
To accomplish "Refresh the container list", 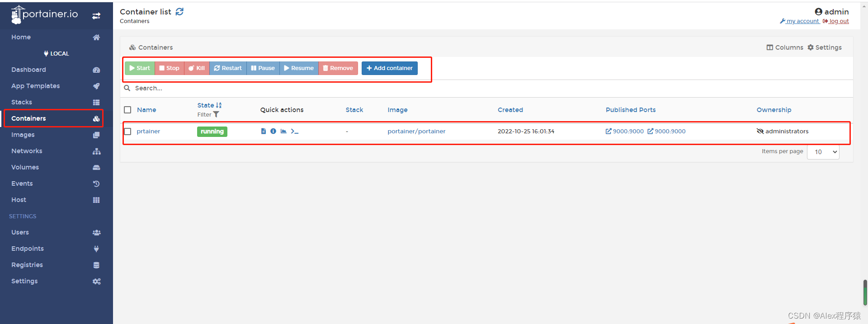I will tap(179, 12).
